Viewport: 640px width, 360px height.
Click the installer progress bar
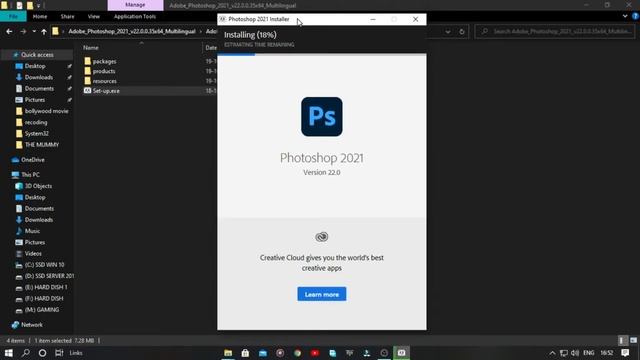pyautogui.click(x=322, y=54)
